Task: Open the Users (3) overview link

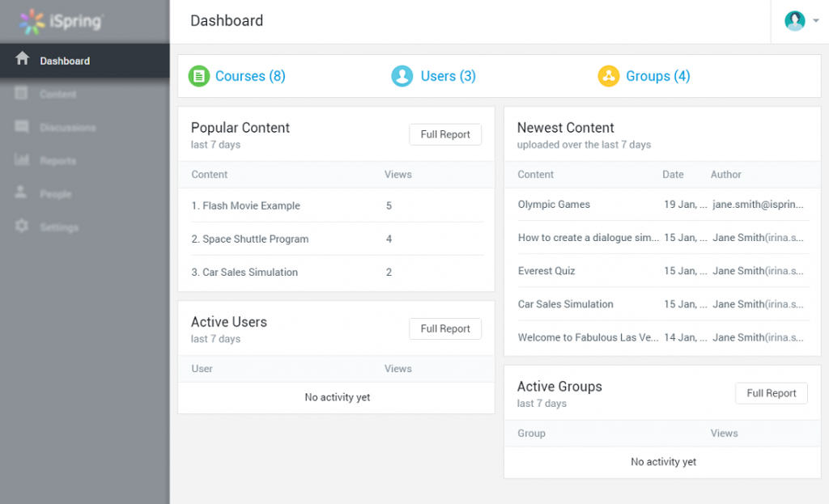Action: (x=446, y=75)
